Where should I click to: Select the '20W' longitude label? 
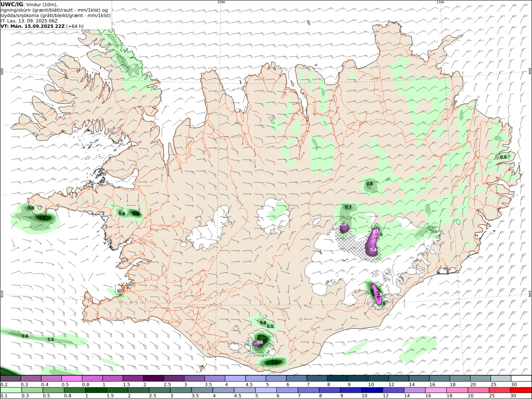221,2
